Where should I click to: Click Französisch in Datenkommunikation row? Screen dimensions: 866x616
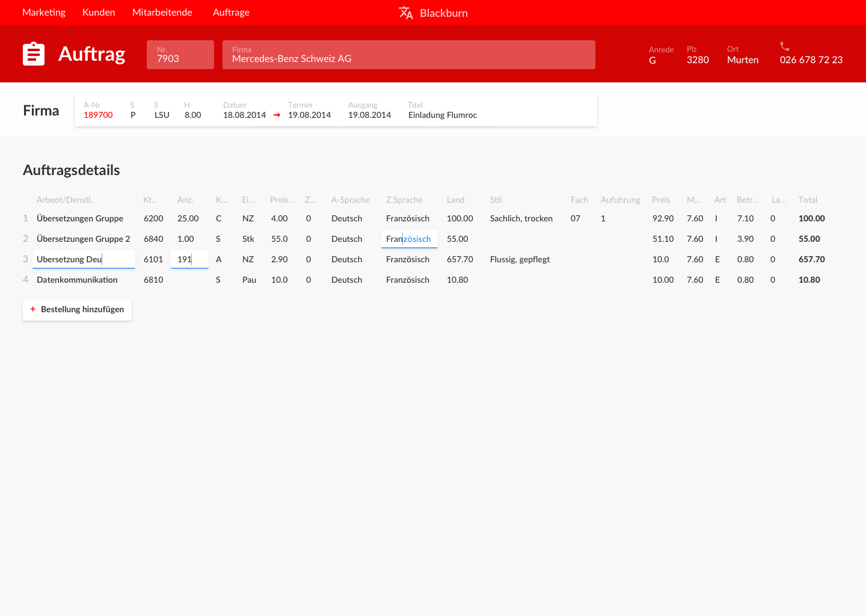(x=408, y=280)
